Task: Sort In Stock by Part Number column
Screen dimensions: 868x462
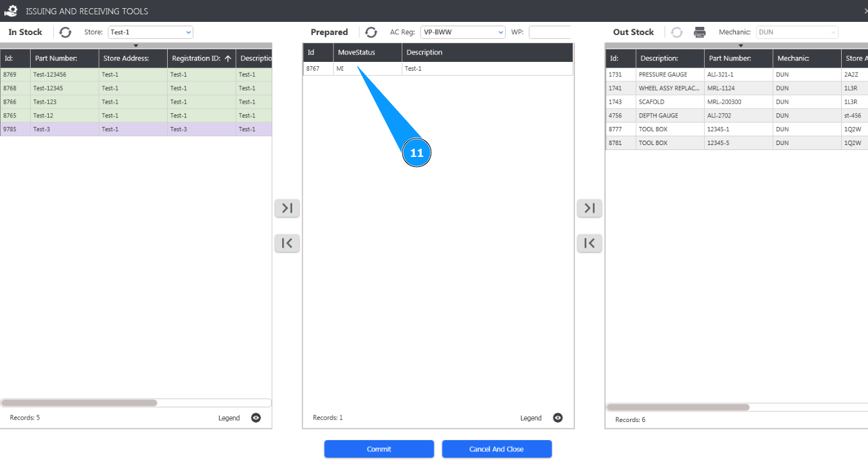Action: coord(64,59)
